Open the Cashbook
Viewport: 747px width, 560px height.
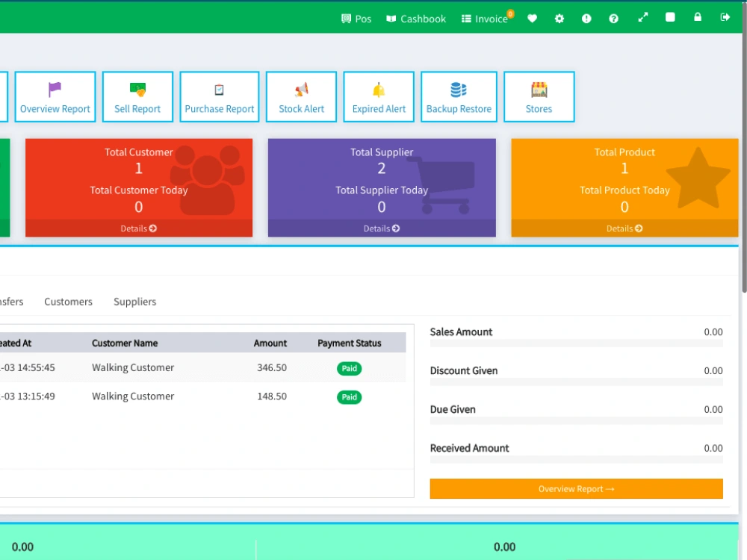pyautogui.click(x=415, y=19)
